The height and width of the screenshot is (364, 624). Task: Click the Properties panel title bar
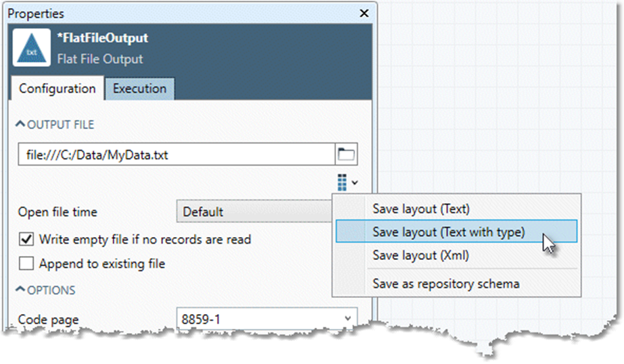pyautogui.click(x=169, y=13)
